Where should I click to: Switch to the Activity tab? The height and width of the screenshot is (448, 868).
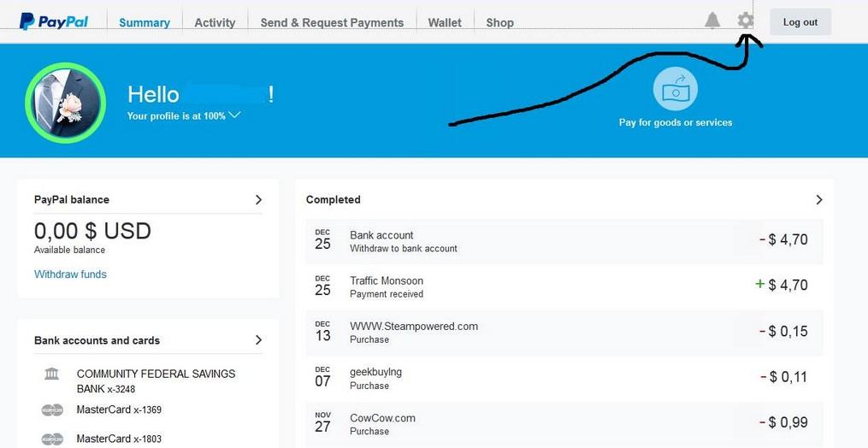(x=215, y=23)
